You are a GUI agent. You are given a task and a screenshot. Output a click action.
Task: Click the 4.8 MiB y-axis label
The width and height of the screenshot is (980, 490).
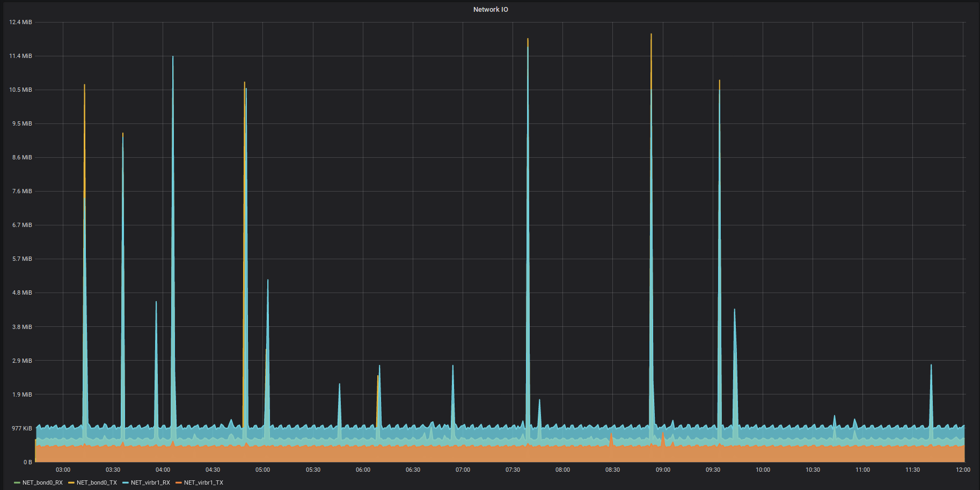click(22, 292)
